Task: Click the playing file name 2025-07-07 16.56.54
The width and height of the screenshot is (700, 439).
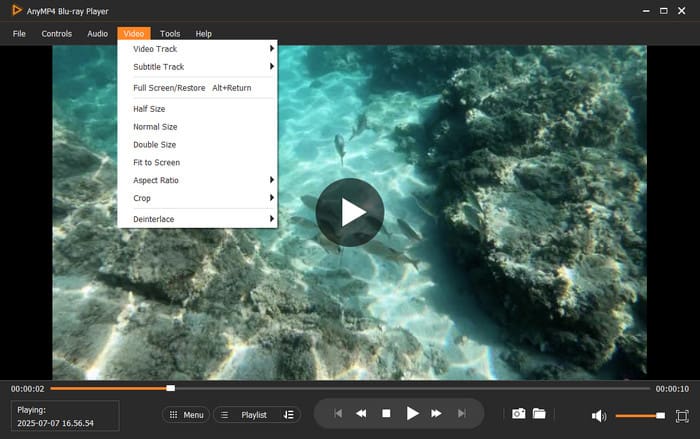Action: tap(55, 423)
